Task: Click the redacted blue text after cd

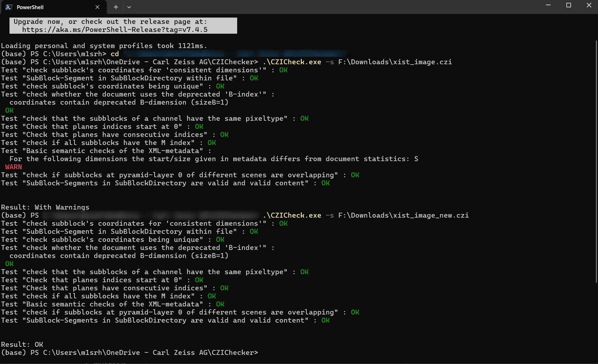Action: [x=235, y=54]
